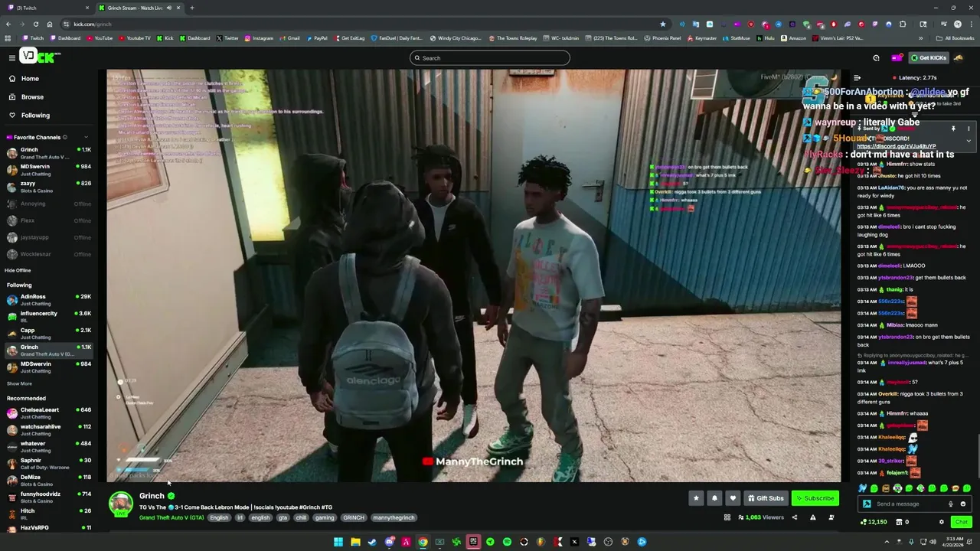Click the user icon right of report
The image size is (980, 551).
pos(831,517)
